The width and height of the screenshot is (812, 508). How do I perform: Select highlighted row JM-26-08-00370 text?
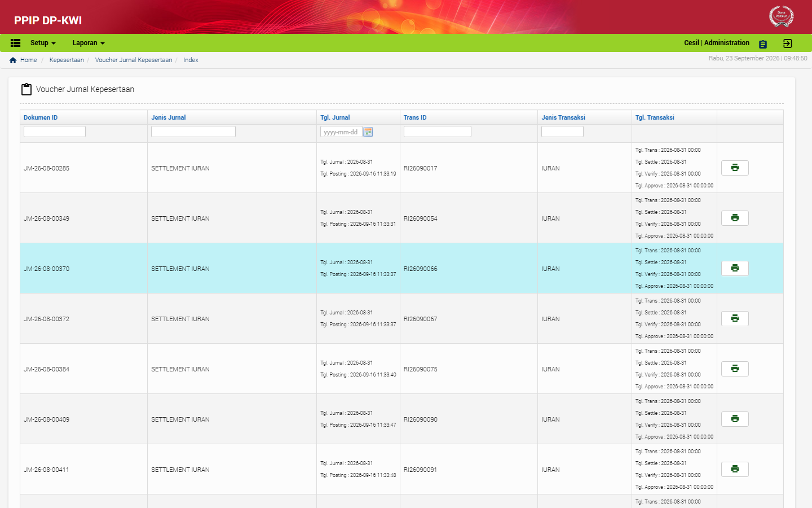[46, 269]
